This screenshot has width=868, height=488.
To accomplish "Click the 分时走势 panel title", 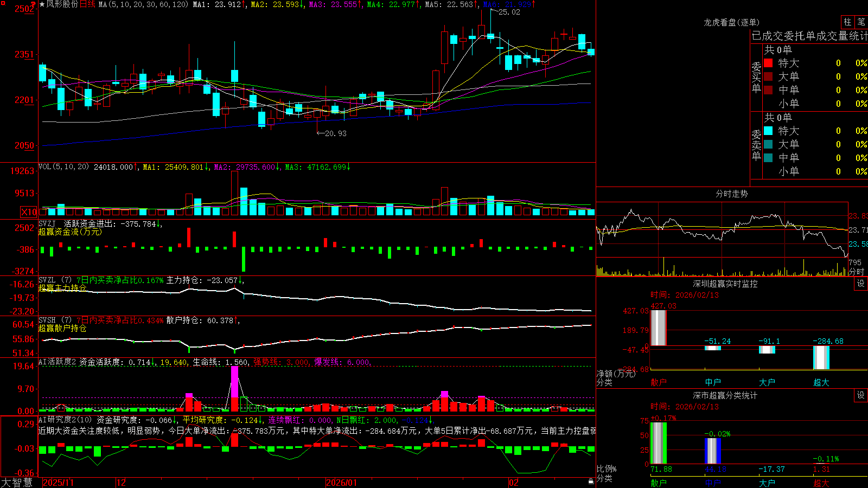I will (731, 194).
